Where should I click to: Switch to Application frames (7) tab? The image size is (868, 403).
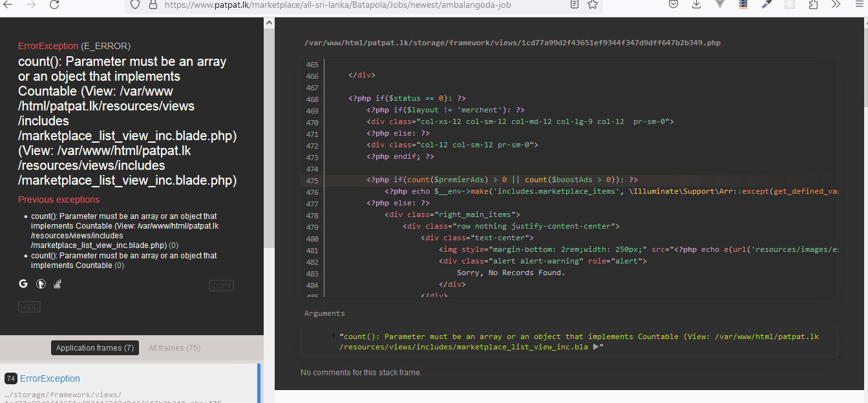tap(95, 348)
